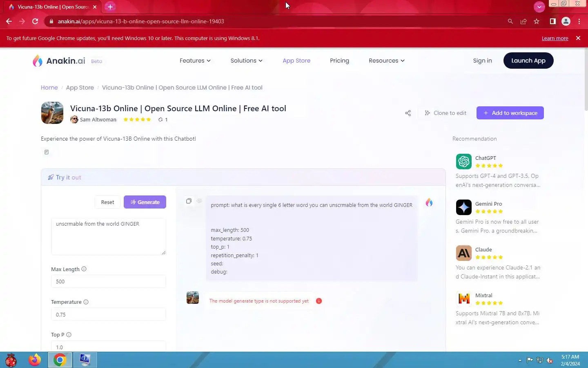
Task: Click the Anakin flame icon beside the prompt
Action: [429, 202]
